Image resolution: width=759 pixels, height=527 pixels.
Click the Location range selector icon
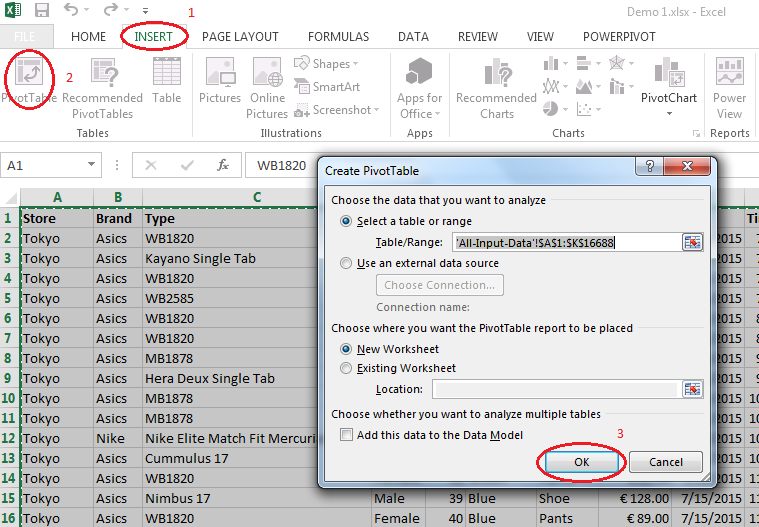(x=692, y=390)
